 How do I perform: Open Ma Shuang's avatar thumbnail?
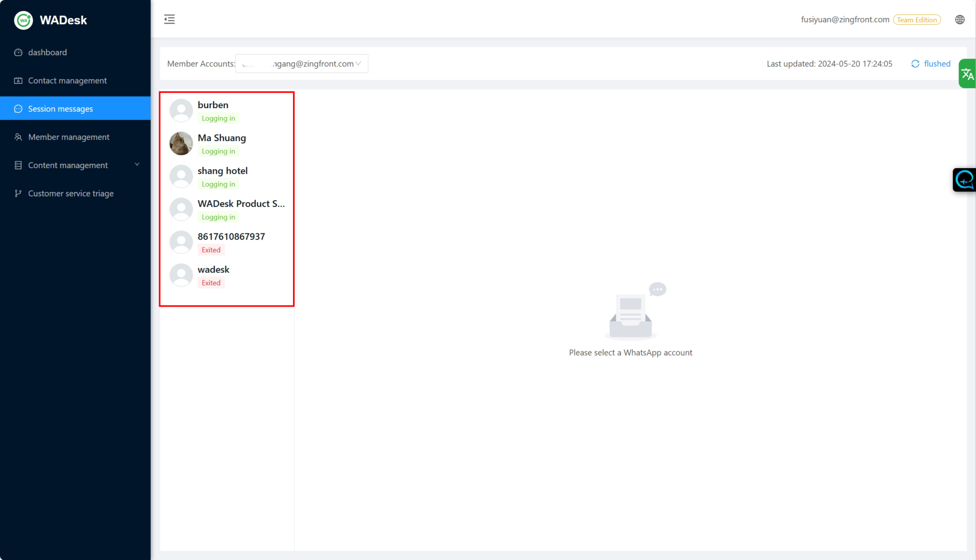coord(181,143)
